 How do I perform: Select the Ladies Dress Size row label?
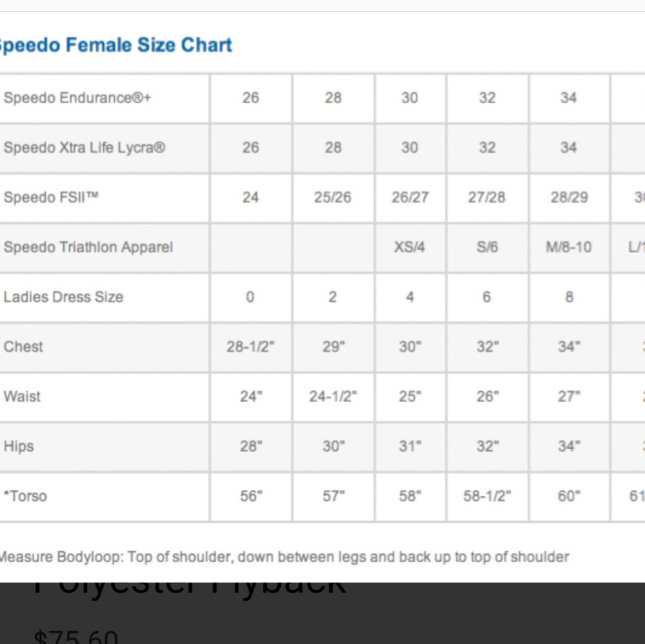click(63, 297)
